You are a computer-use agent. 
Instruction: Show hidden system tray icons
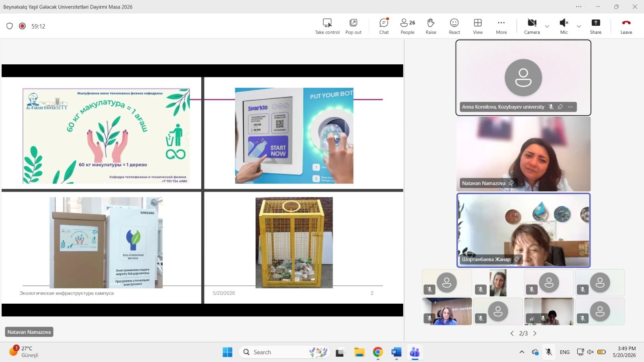[x=522, y=352]
